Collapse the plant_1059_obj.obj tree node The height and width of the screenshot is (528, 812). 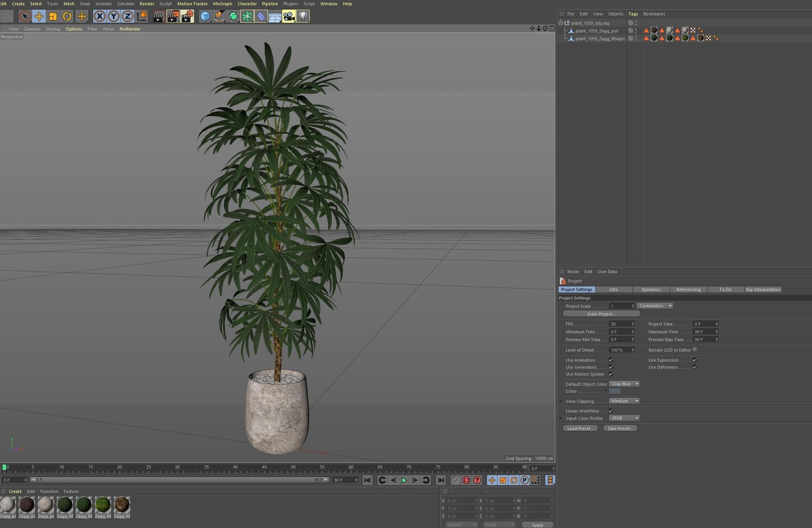pyautogui.click(x=561, y=22)
